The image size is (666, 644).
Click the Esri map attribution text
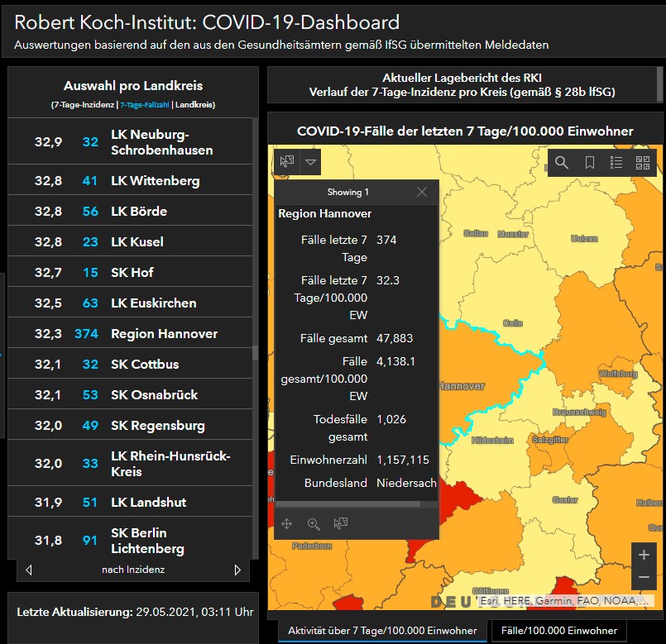coord(564,601)
